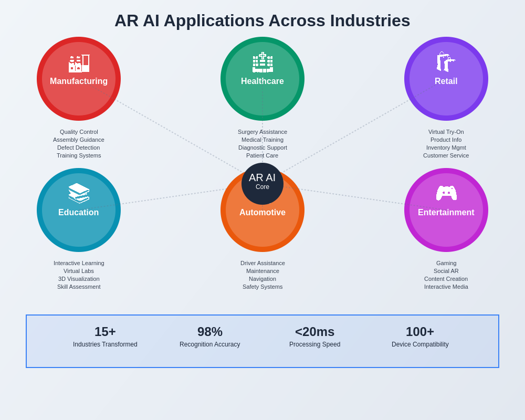Click the Healthcare hospital icon
The image size is (525, 420).
pos(262,62)
